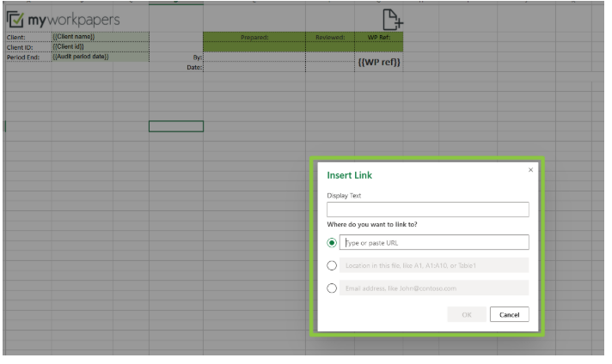Click the {{WP ref}} cell

pos(378,63)
